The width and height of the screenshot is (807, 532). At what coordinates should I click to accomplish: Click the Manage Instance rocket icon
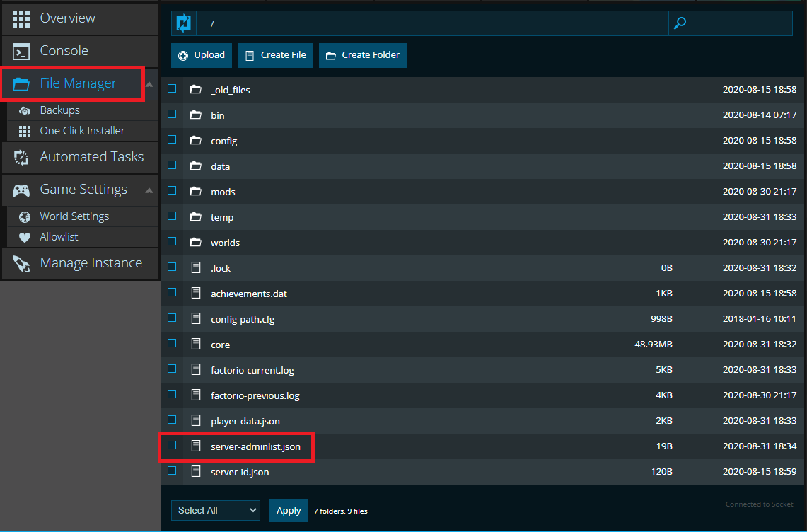(21, 263)
